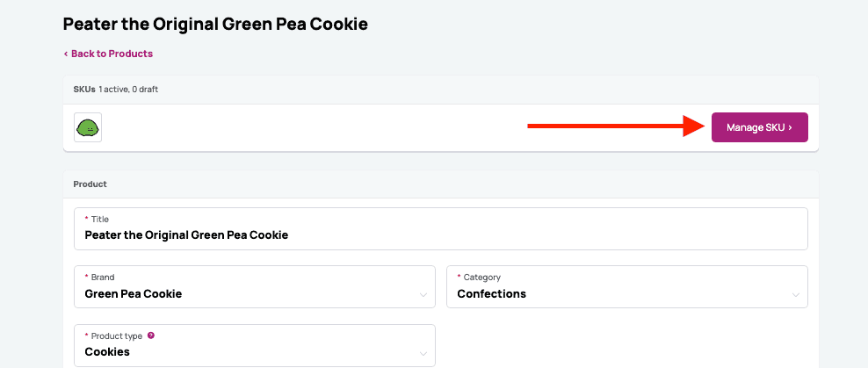Click the Category field's chevron arrow

pyautogui.click(x=796, y=295)
